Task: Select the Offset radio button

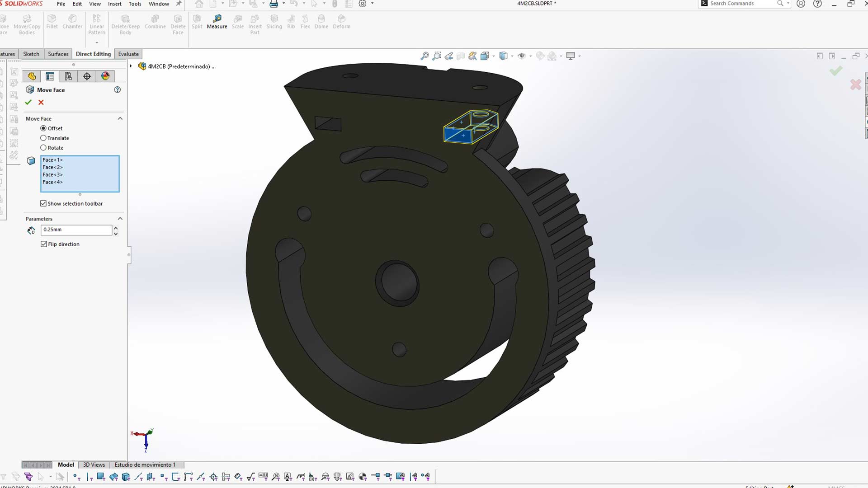Action: 43,128
